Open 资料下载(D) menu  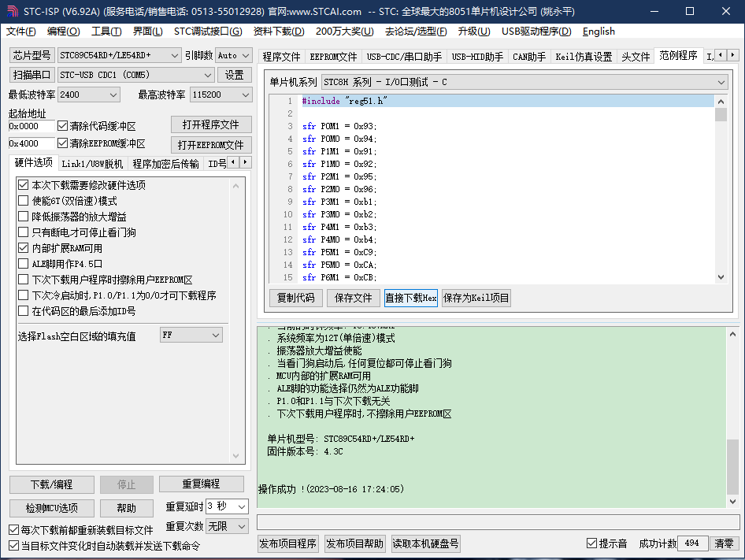tap(279, 32)
